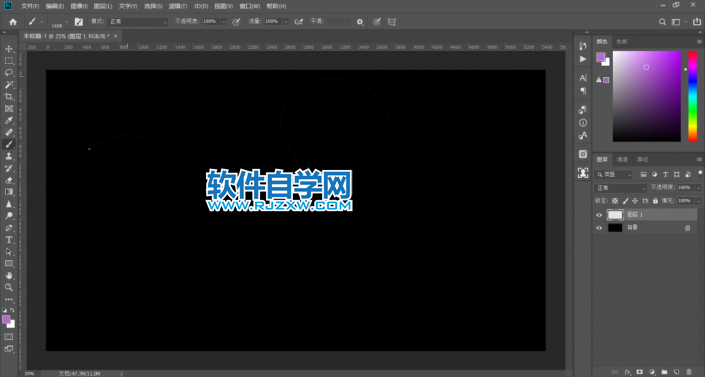Image resolution: width=705 pixels, height=377 pixels.
Task: Click the hue spectrum slider bar
Action: coord(692,96)
